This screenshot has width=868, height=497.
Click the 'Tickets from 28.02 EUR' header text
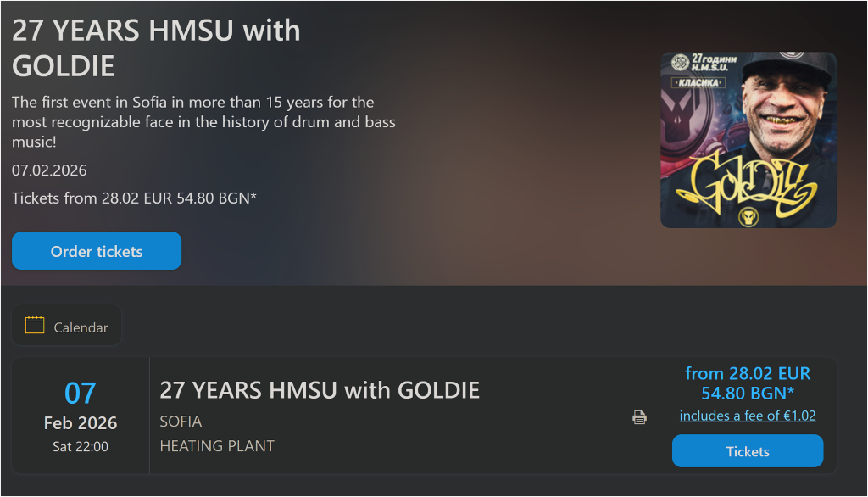(134, 198)
